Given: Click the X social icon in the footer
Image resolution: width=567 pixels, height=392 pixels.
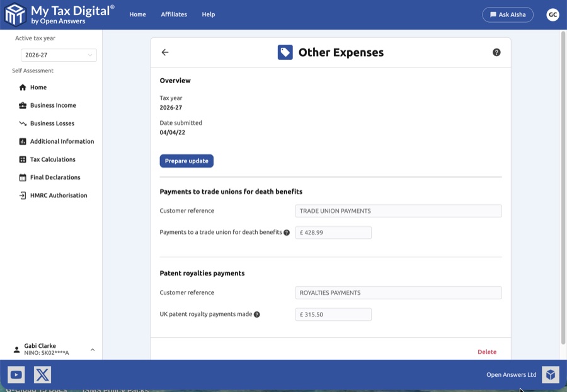Looking at the screenshot, I should click(42, 374).
